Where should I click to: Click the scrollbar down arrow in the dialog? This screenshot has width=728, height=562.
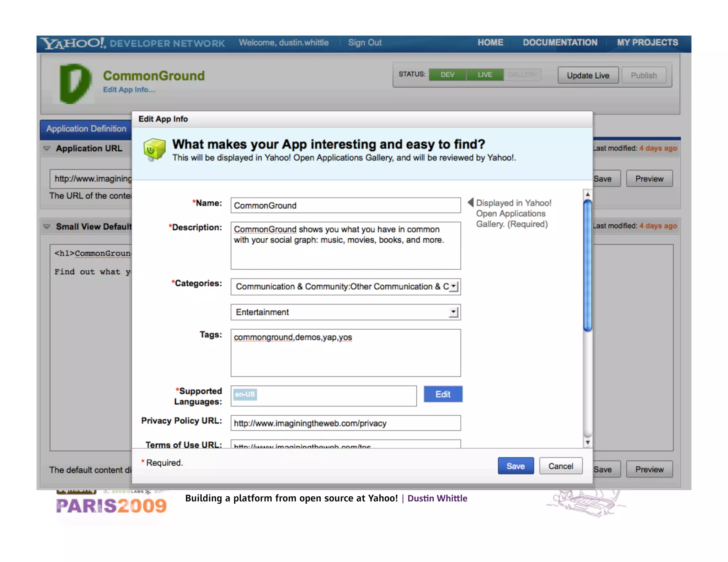click(x=588, y=442)
